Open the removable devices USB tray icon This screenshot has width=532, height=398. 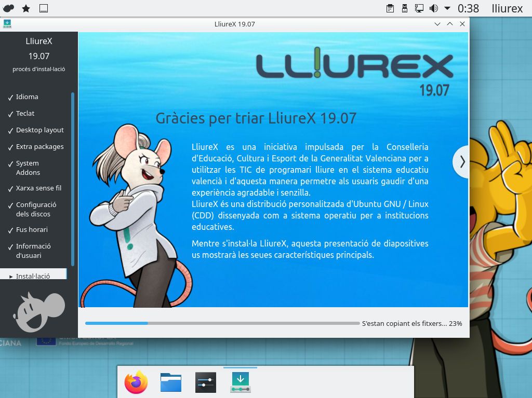[x=404, y=8]
